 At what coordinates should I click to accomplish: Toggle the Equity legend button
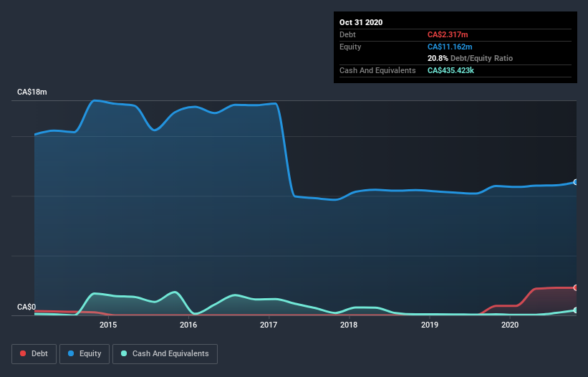tap(85, 354)
